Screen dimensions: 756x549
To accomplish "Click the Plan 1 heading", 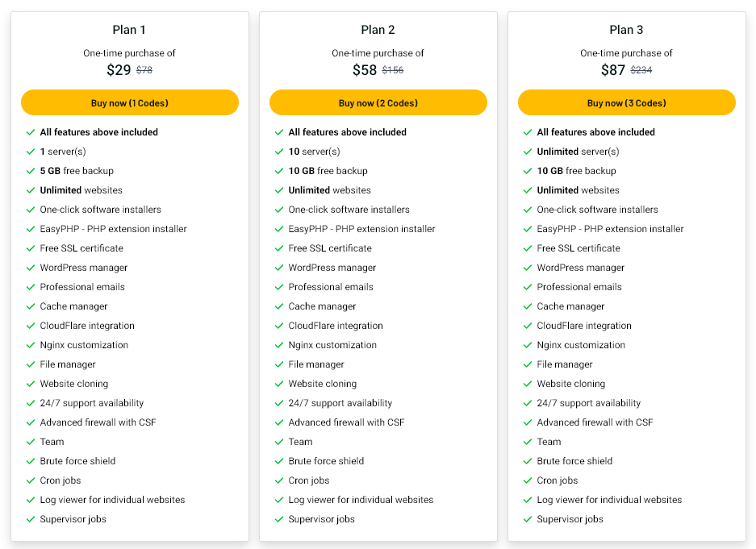I will click(129, 30).
